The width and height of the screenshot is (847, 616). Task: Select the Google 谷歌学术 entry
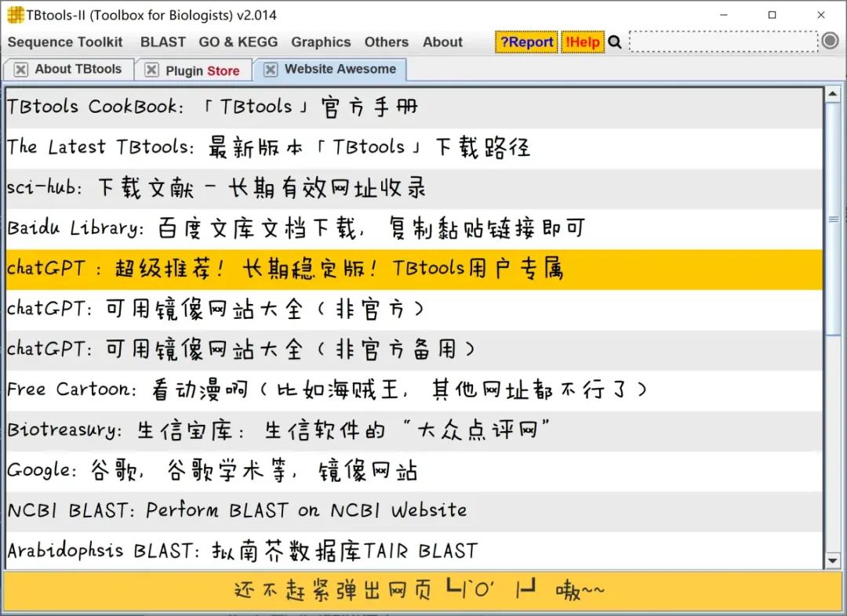(x=414, y=471)
